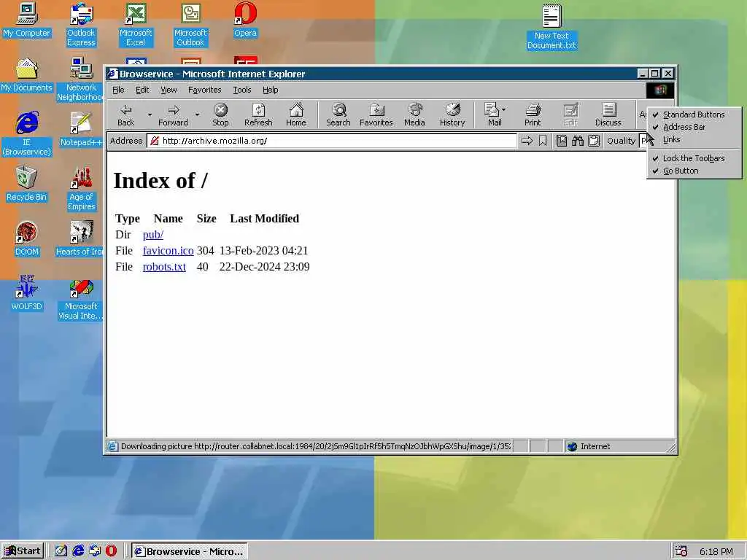Image resolution: width=747 pixels, height=560 pixels.
Task: Open the Favorites toolbar button
Action: (376, 114)
